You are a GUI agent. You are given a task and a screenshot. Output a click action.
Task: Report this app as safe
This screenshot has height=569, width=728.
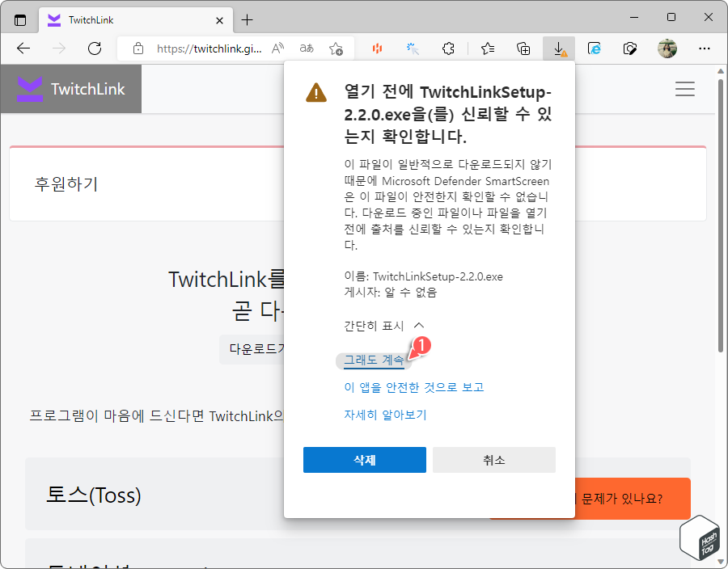click(414, 387)
